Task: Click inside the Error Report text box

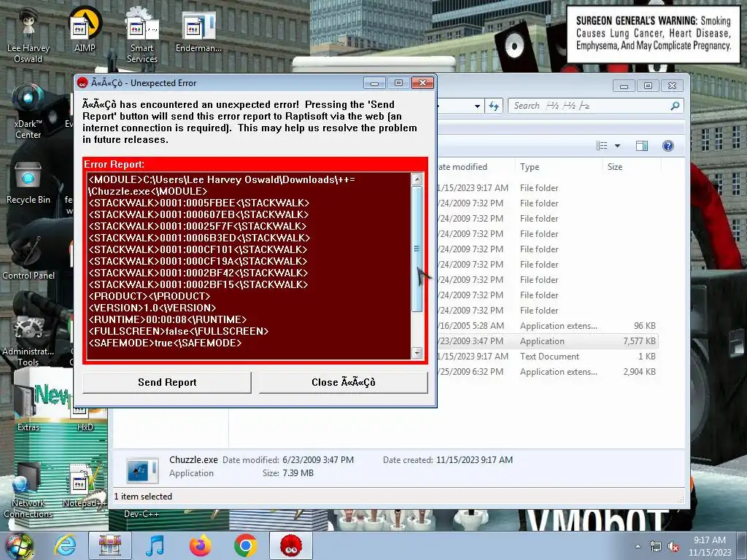Action: (x=249, y=265)
